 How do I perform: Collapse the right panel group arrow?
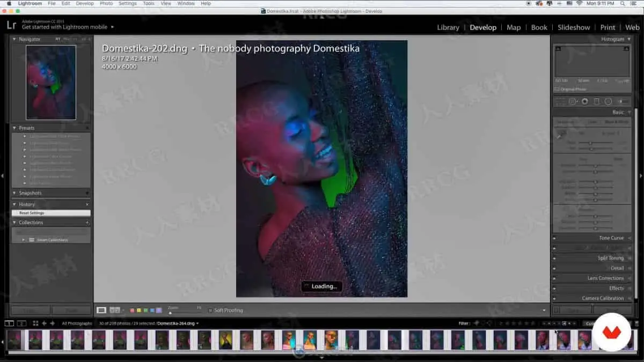click(641, 175)
